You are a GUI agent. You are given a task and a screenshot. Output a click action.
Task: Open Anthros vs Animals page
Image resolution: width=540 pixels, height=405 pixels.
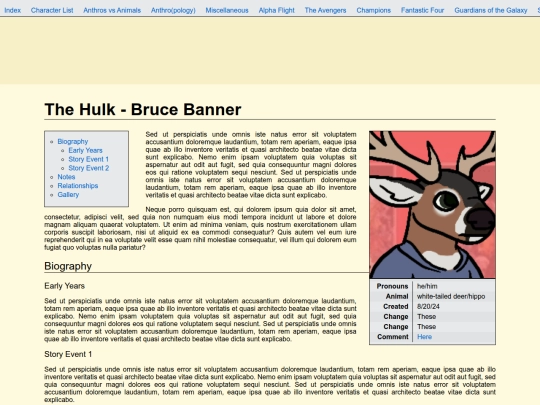pyautogui.click(x=112, y=10)
